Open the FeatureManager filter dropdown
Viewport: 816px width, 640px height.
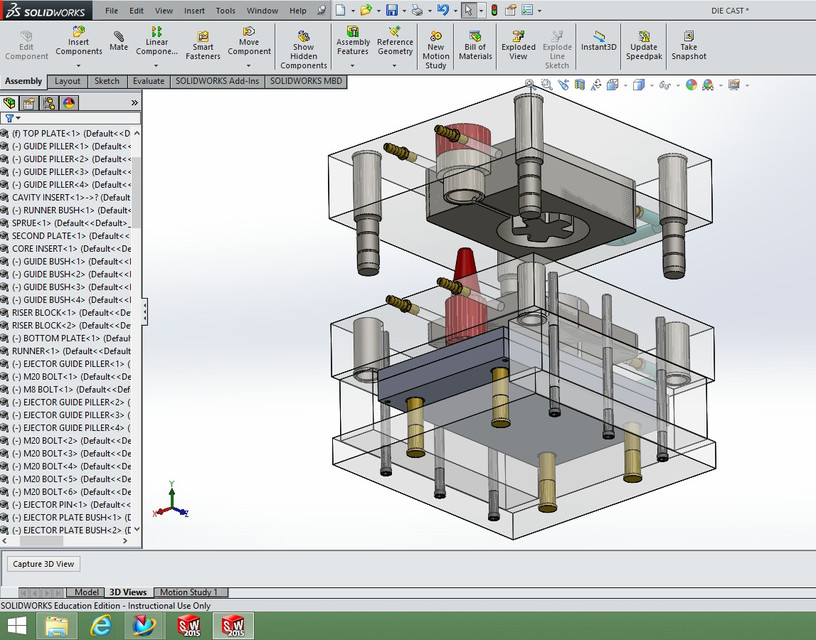18,117
